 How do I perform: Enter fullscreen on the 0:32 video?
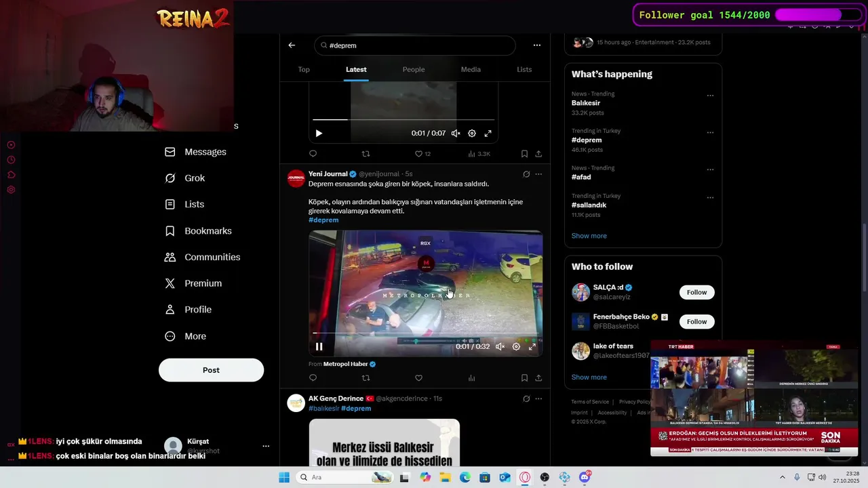[x=532, y=346]
